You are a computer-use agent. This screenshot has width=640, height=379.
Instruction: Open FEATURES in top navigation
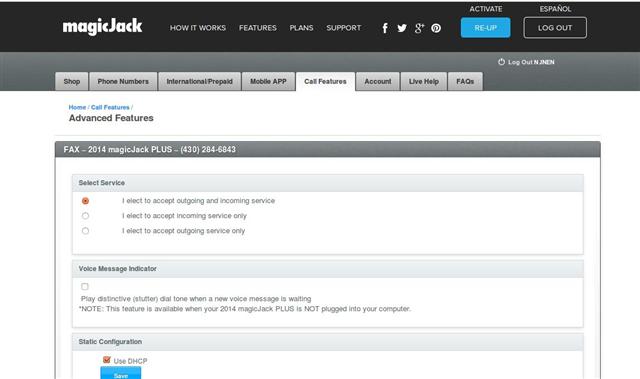point(258,28)
